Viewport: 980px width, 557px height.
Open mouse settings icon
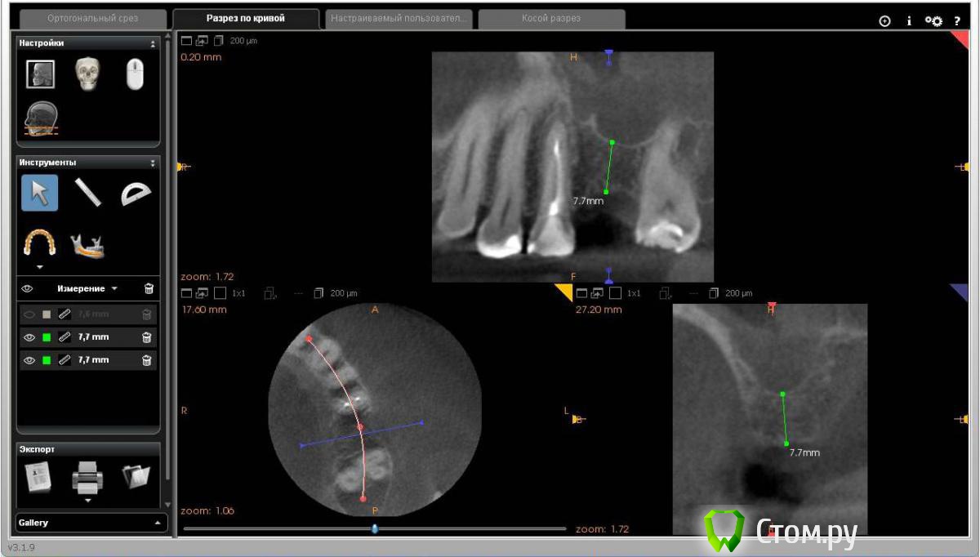point(135,74)
